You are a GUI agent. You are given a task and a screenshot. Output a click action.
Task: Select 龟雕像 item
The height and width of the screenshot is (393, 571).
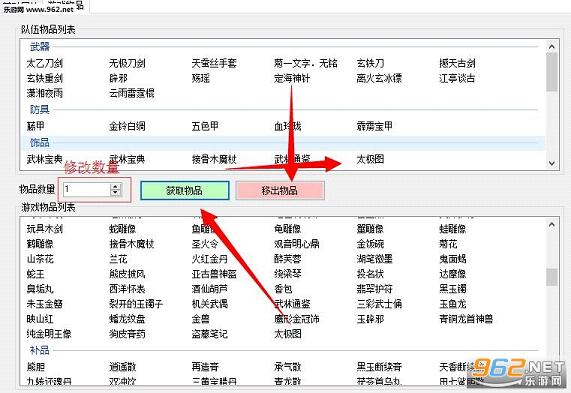point(288,229)
